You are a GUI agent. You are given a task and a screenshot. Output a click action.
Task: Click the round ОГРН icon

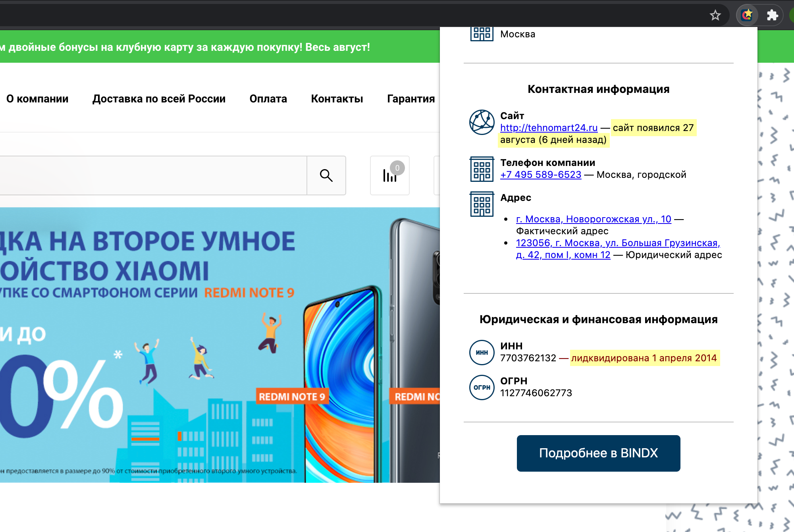coord(482,387)
